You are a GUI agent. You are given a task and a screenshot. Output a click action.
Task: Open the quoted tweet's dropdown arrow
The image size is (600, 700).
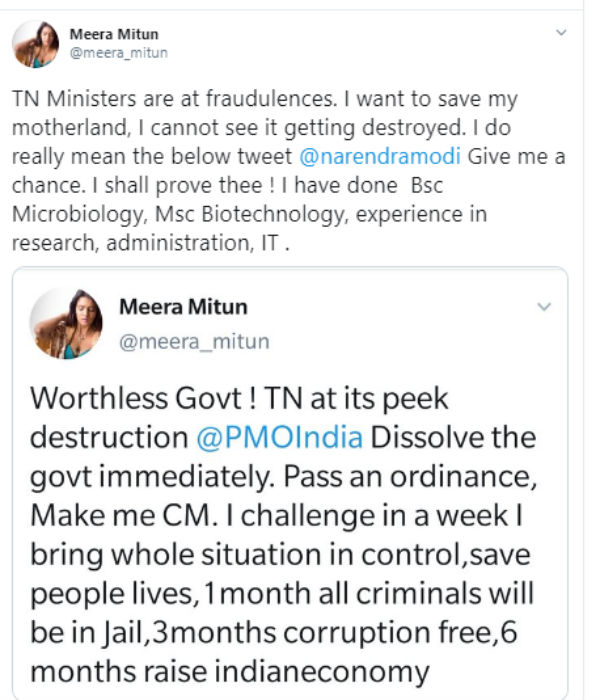point(543,307)
